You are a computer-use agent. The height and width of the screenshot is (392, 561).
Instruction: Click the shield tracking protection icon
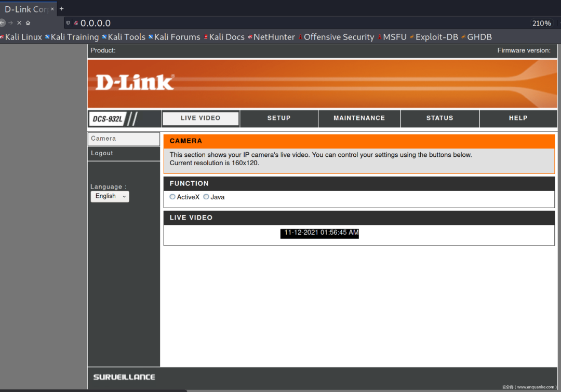click(x=68, y=23)
